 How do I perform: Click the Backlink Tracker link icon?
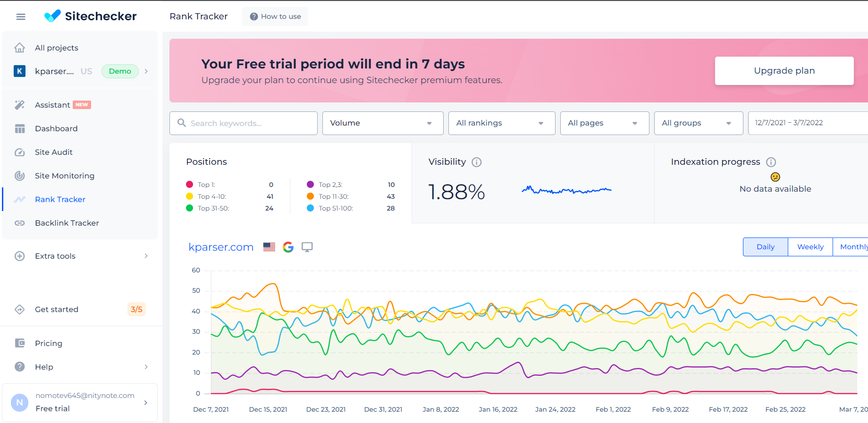[20, 223]
